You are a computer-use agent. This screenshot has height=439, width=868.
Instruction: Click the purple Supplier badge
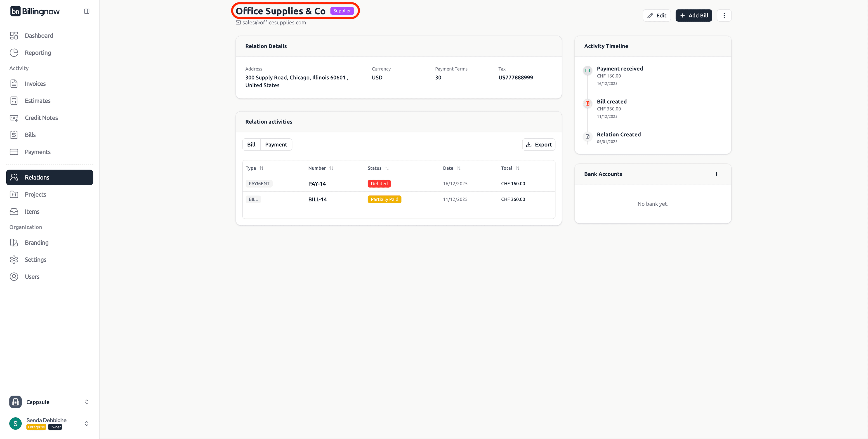(x=342, y=11)
